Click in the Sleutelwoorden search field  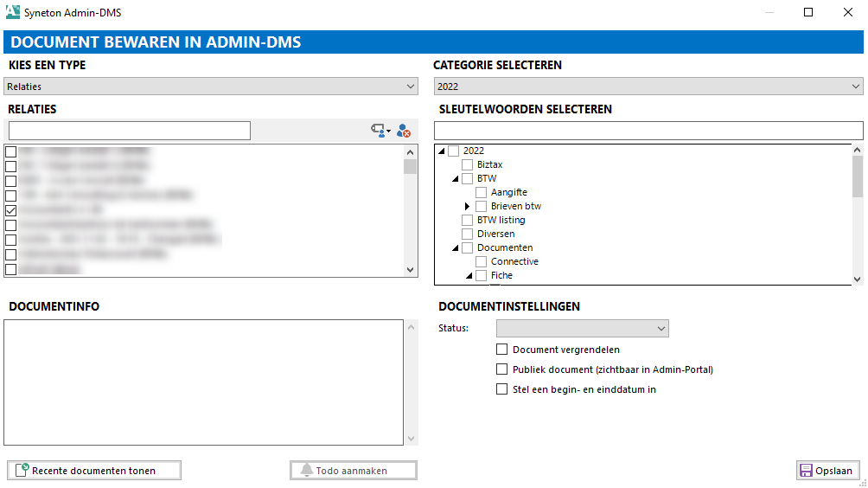[648, 131]
